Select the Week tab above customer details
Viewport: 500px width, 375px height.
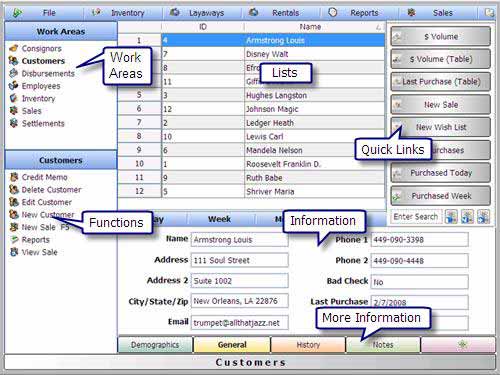(219, 219)
